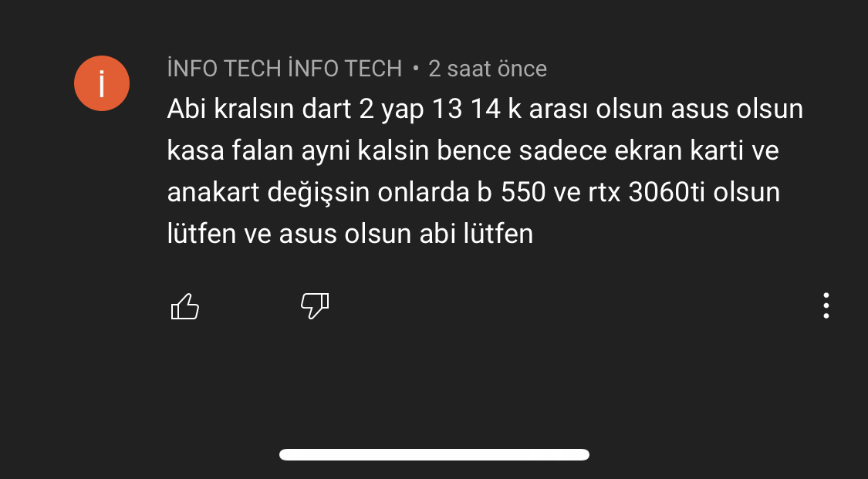The width and height of the screenshot is (868, 479).
Task: Tap the comment line starting "Abi kralsın"
Action: [485, 110]
